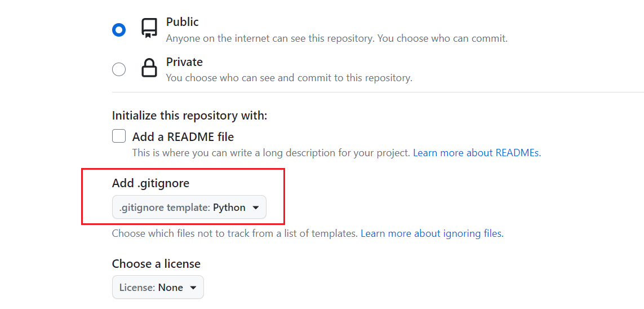Click the 'Choose a license' heading
The image size is (644, 309).
click(x=156, y=263)
